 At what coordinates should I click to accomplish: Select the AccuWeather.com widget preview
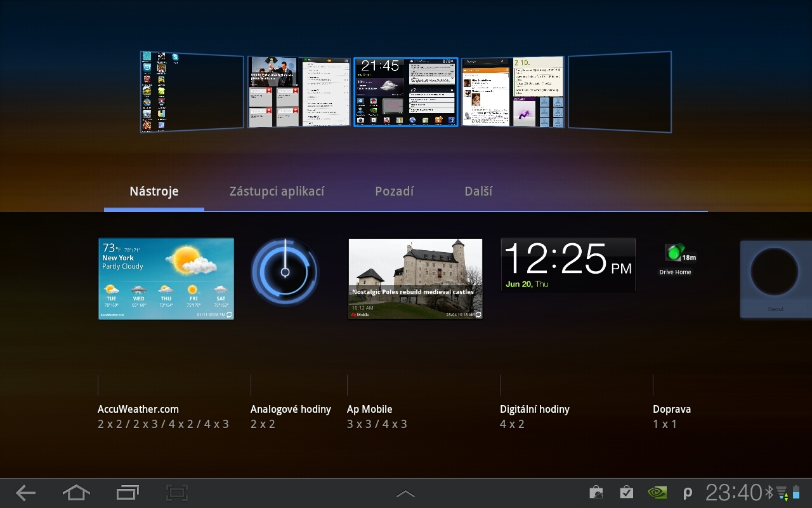(166, 278)
